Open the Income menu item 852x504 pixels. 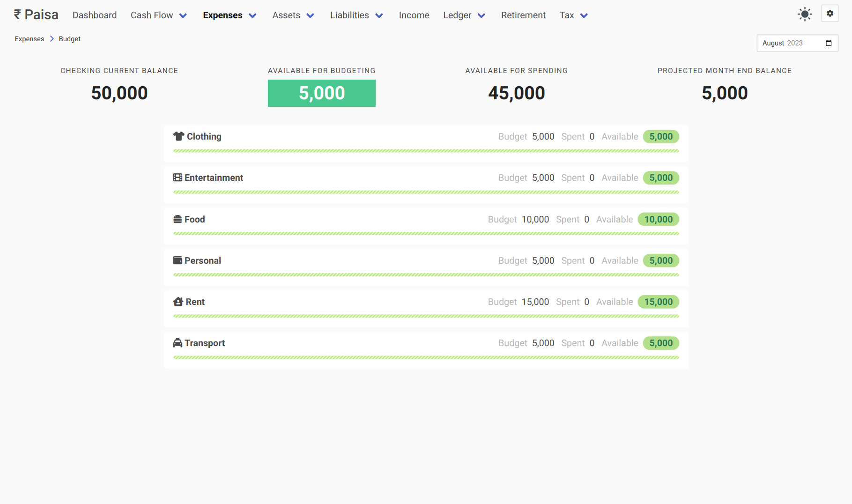tap(414, 15)
